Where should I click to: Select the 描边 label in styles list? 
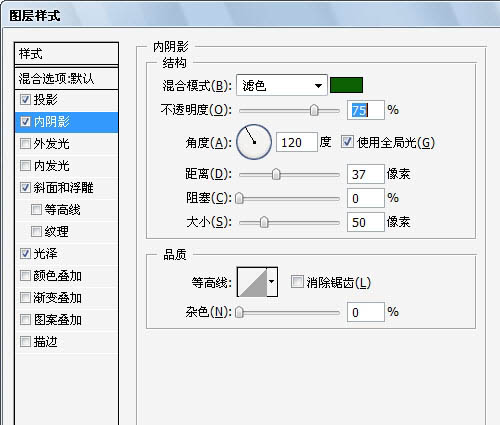[x=45, y=342]
